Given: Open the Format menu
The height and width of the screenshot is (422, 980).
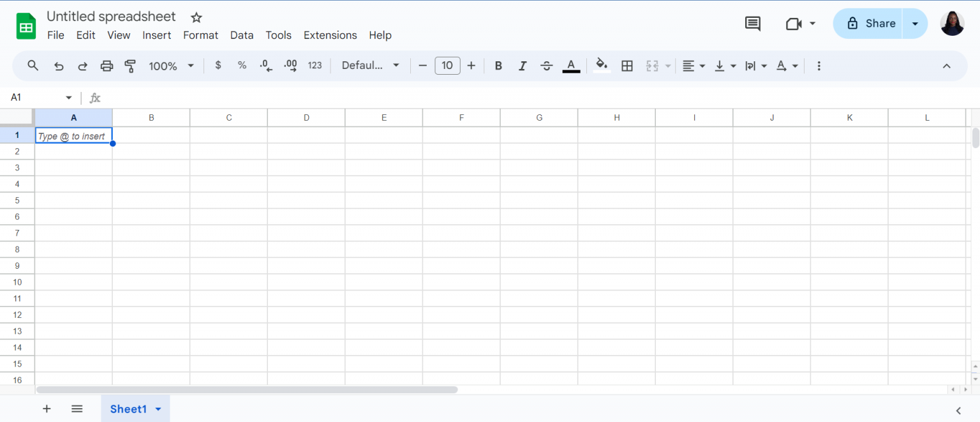Looking at the screenshot, I should coord(200,35).
